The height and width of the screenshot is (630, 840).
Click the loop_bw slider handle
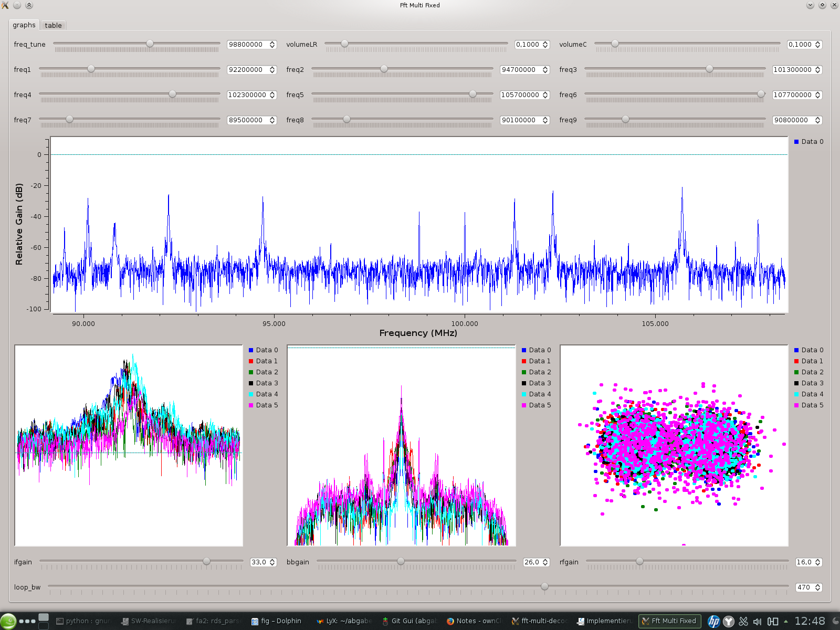coord(545,587)
